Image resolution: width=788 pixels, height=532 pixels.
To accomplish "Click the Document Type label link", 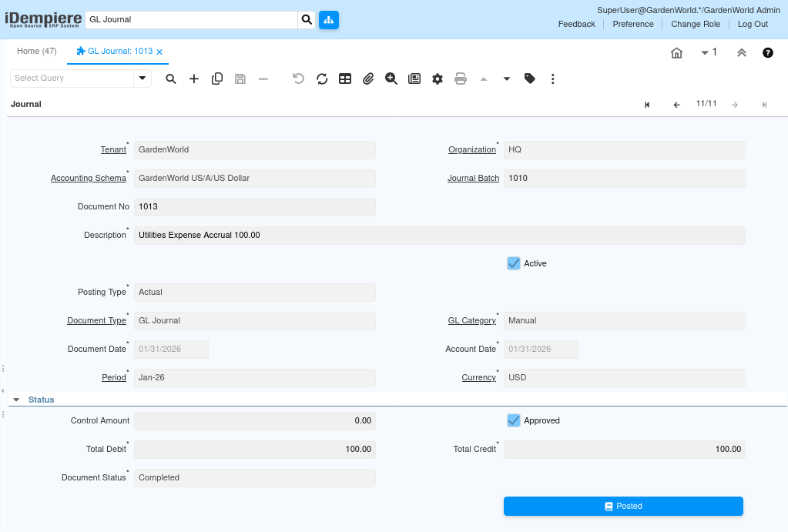I will coord(96,320).
